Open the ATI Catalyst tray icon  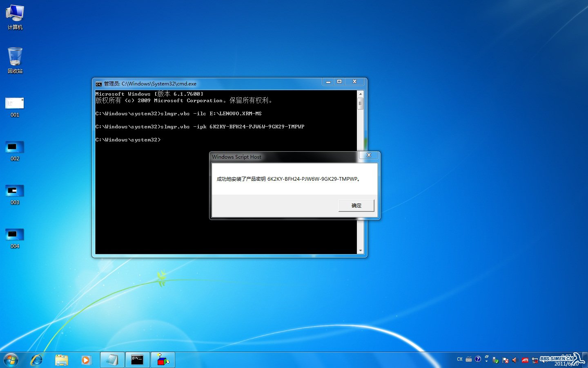pyautogui.click(x=525, y=360)
